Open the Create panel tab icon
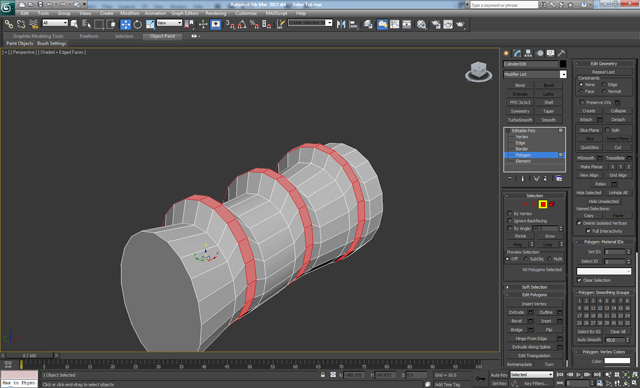The height and width of the screenshot is (388, 640). tap(506, 53)
